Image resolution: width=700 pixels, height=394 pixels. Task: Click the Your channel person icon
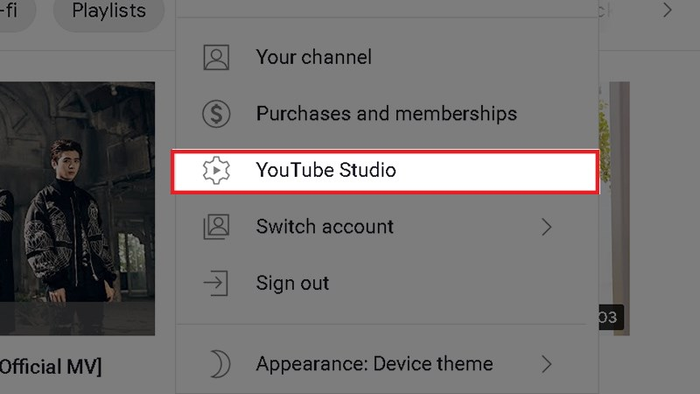coord(217,57)
